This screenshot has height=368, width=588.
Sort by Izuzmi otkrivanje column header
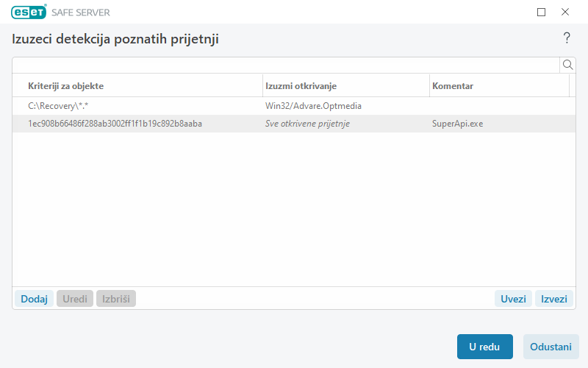(345, 86)
